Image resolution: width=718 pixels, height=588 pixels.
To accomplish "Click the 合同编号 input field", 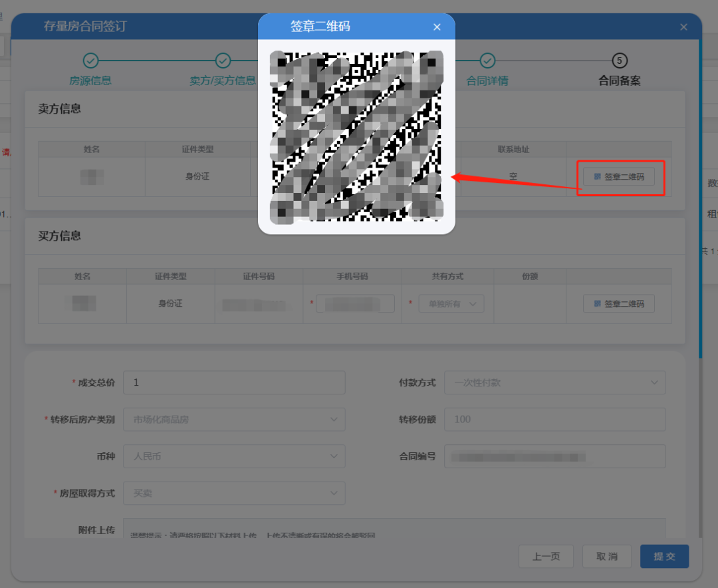I will [555, 456].
